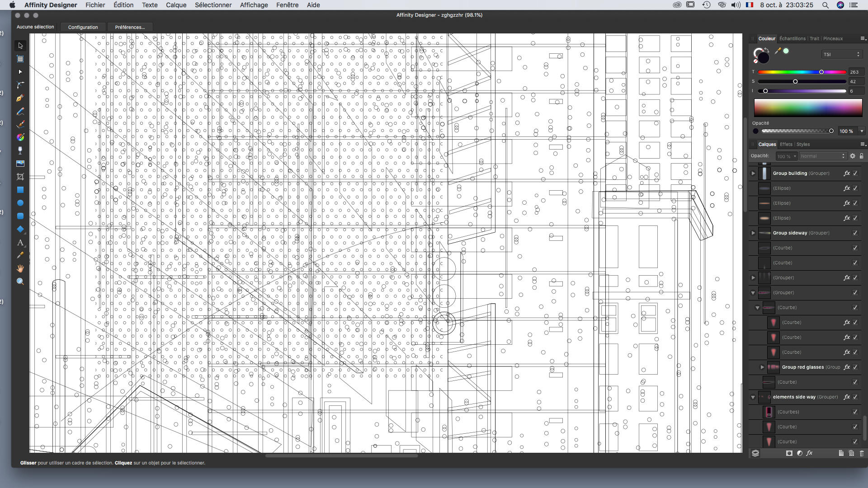Viewport: 868px width, 488px height.
Task: Select the Ellipse shape tool
Action: (x=20, y=203)
